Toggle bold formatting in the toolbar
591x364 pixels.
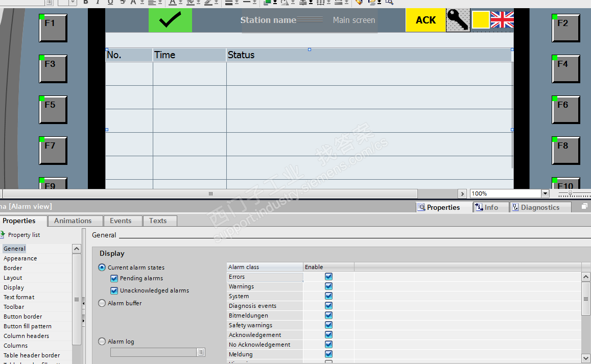coord(85,2)
